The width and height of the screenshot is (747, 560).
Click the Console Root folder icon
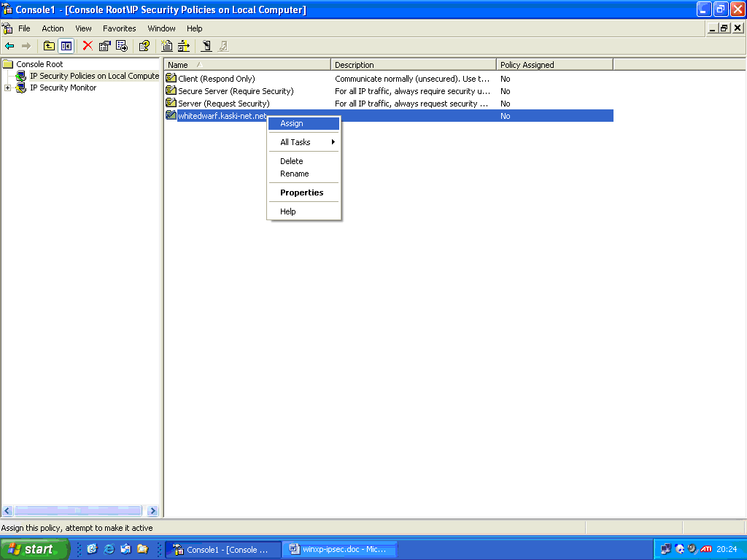8,64
